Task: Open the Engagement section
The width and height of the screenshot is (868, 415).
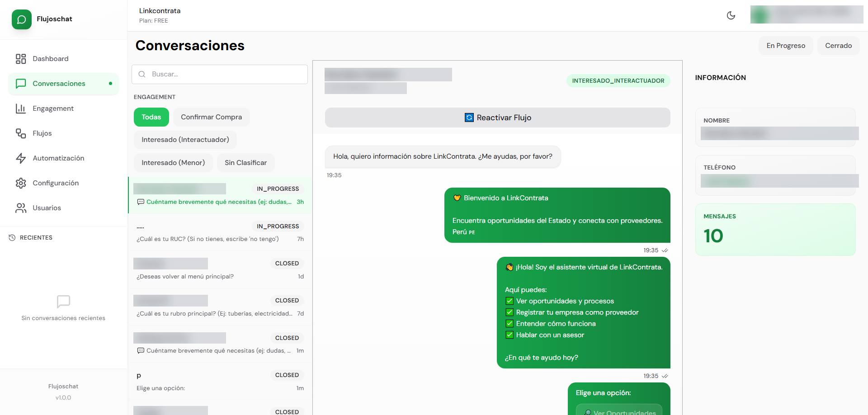Action: 63,108
